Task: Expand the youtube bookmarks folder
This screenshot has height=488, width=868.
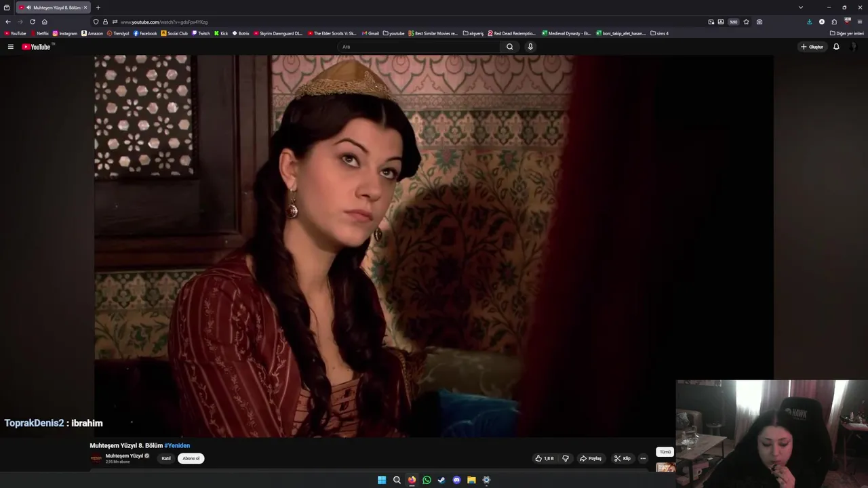Action: click(x=393, y=33)
